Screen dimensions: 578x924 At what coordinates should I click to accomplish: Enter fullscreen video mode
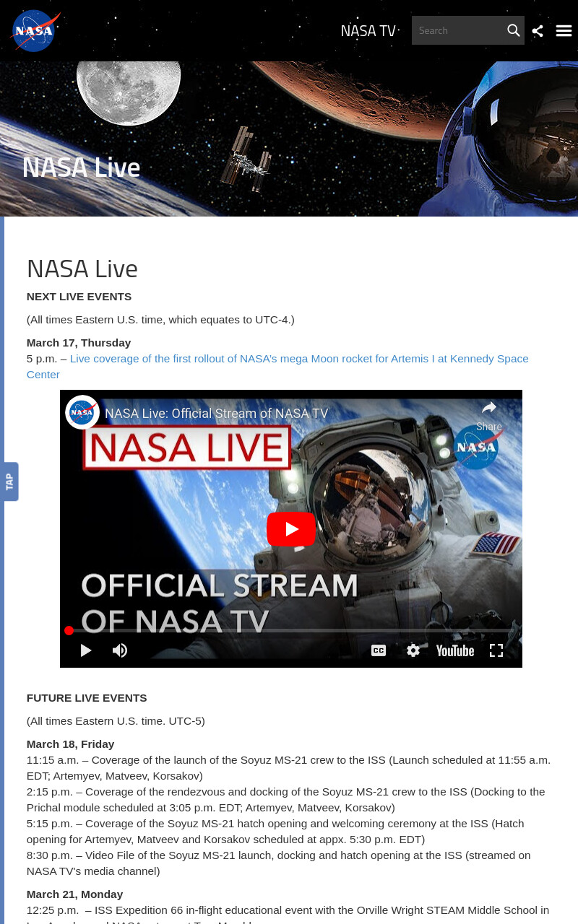pyautogui.click(x=496, y=650)
